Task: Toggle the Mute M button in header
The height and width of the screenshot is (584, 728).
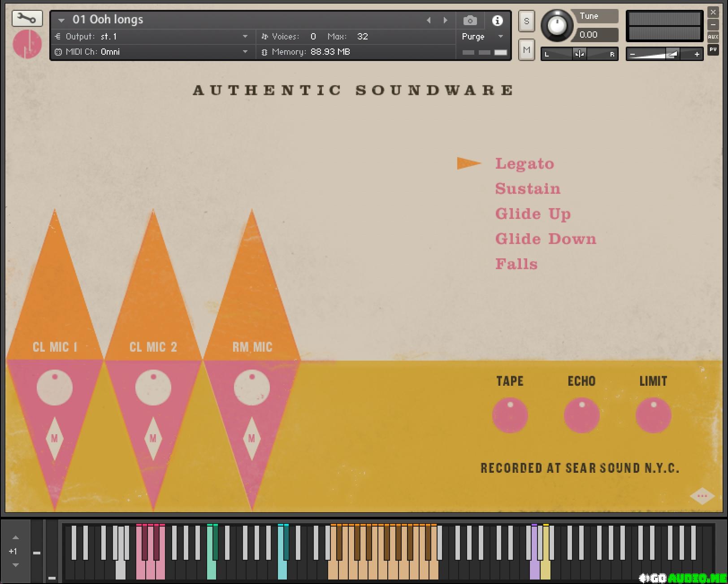Action: tap(526, 50)
